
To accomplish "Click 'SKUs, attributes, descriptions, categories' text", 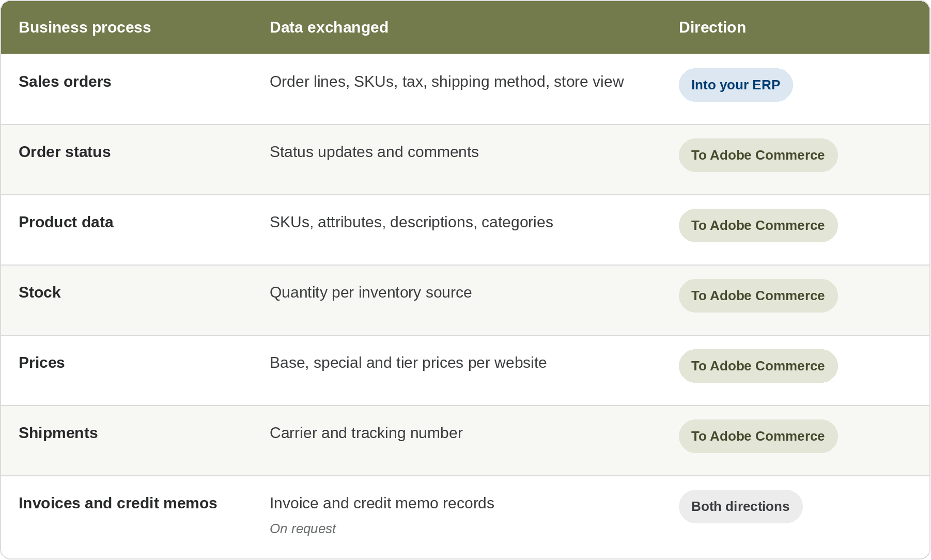I will pyautogui.click(x=411, y=222).
